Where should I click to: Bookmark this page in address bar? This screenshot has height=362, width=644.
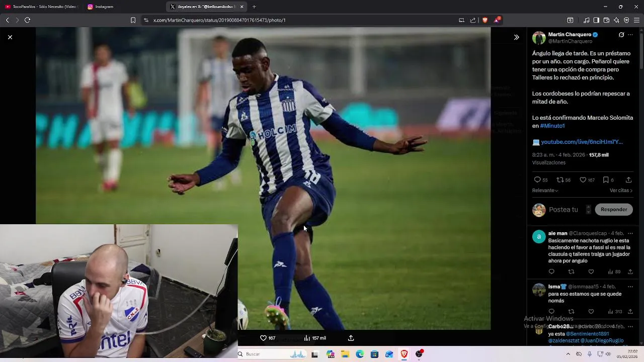tap(133, 20)
